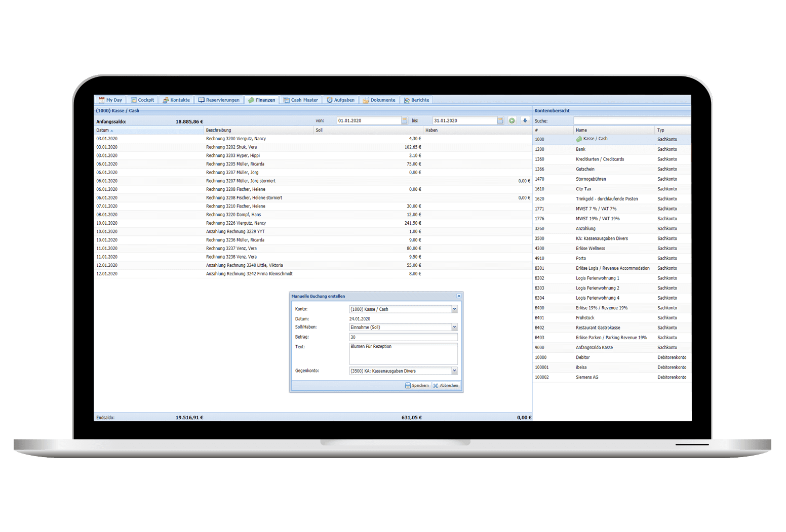Image resolution: width=786 pixels, height=532 pixels.
Task: Select the Bank account row
Action: tap(580, 149)
